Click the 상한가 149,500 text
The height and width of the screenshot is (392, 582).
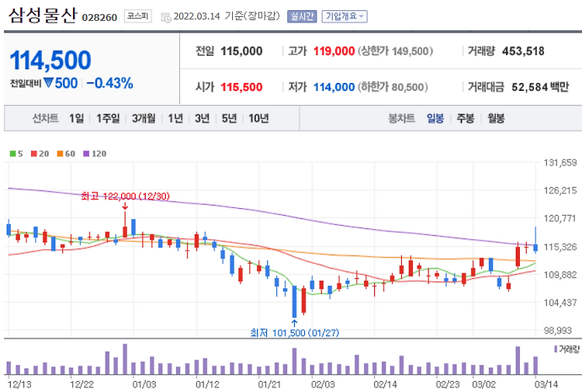(395, 51)
